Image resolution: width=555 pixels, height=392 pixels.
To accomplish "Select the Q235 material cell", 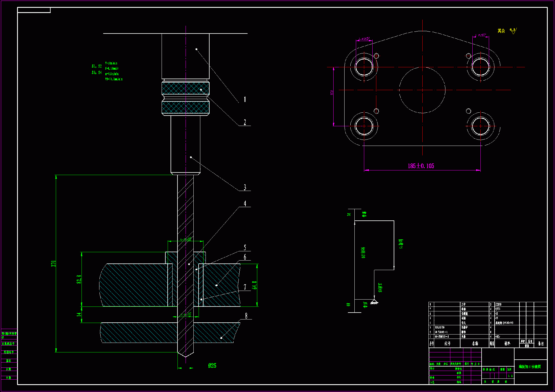I will [498, 309].
